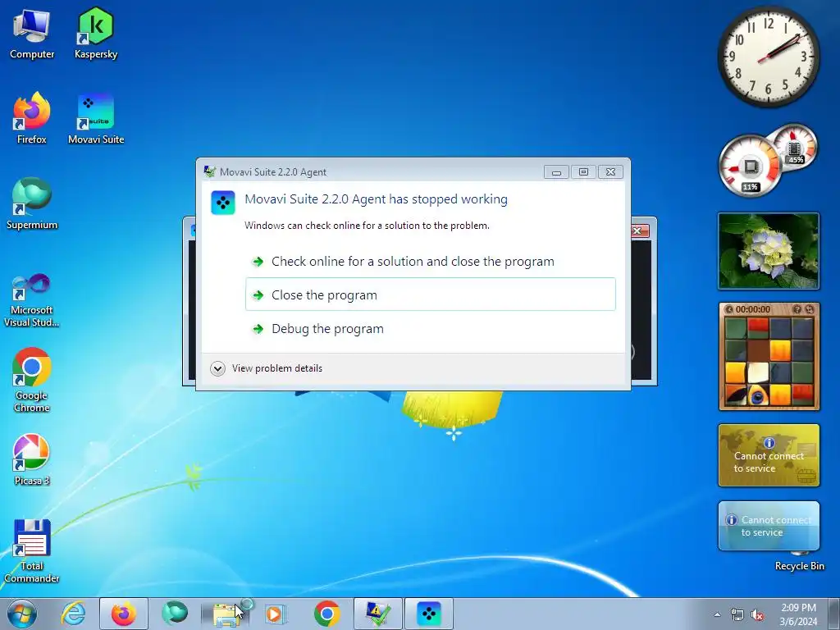Switch to the crash-report taskbar item
Screen dimensions: 840x630
click(377, 614)
